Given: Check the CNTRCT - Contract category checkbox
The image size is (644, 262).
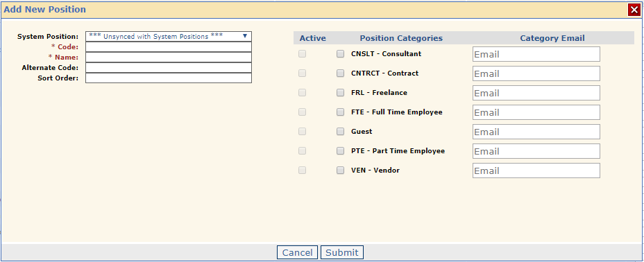Looking at the screenshot, I should pos(340,73).
